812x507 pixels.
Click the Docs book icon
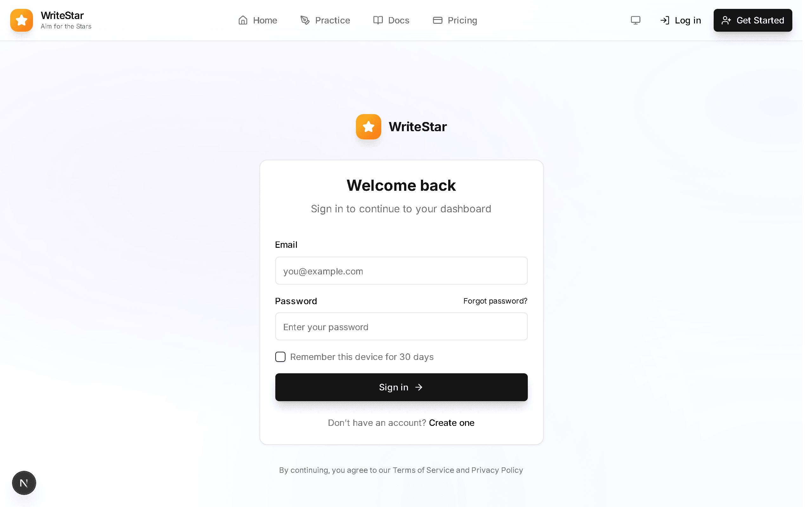(x=378, y=20)
